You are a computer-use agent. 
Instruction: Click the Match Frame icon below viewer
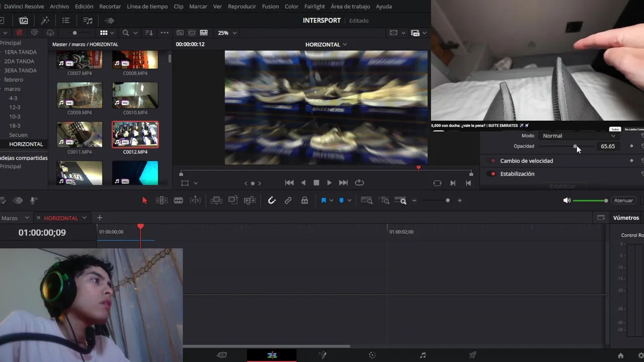(437, 183)
